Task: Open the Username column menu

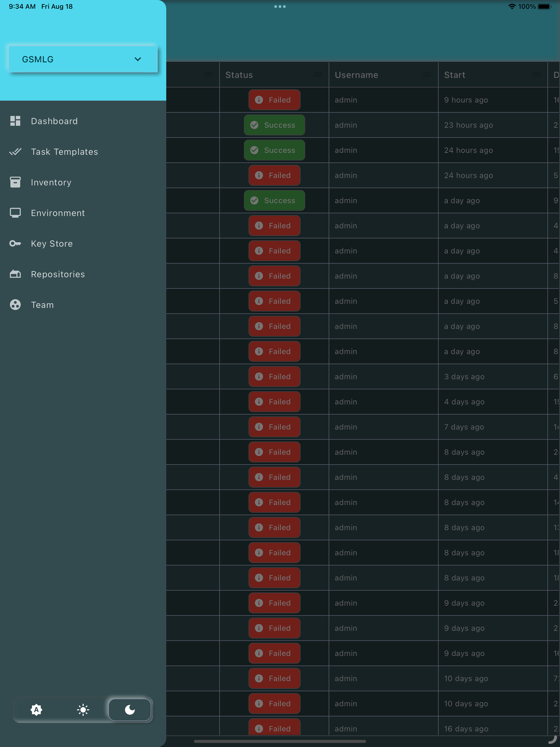Action: point(427,75)
